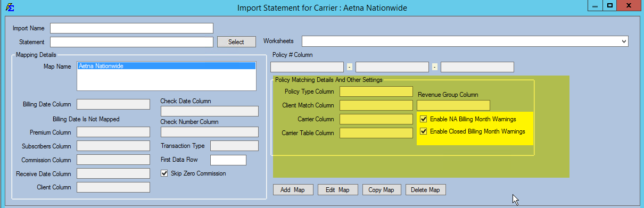Viewport: 644px width, 208px height.
Task: Minimize the Import Statement window
Action: (x=595, y=5)
